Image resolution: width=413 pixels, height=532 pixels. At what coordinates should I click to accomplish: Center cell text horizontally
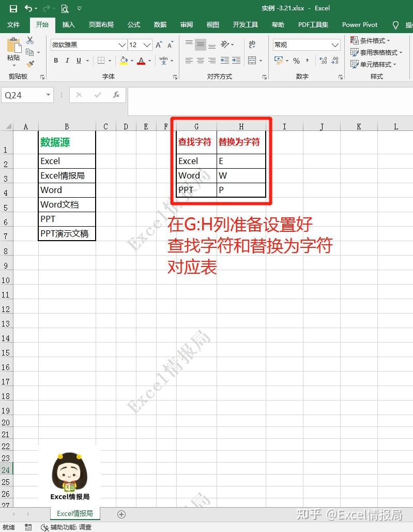coord(201,61)
